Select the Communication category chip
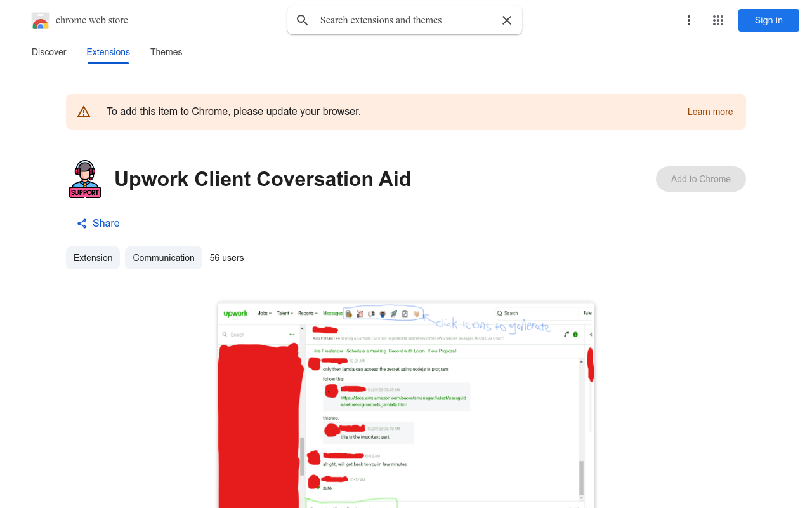The image size is (812, 508). [164, 258]
